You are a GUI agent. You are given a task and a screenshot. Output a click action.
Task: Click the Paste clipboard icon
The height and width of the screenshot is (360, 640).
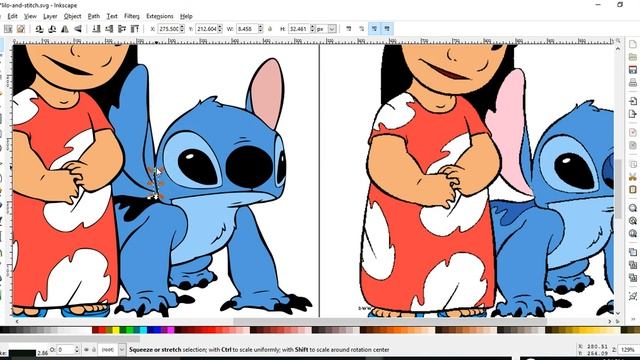pos(633,189)
